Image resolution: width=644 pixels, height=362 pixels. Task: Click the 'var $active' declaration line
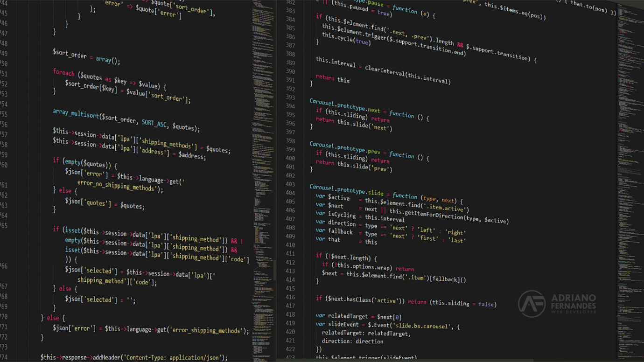pos(392,203)
